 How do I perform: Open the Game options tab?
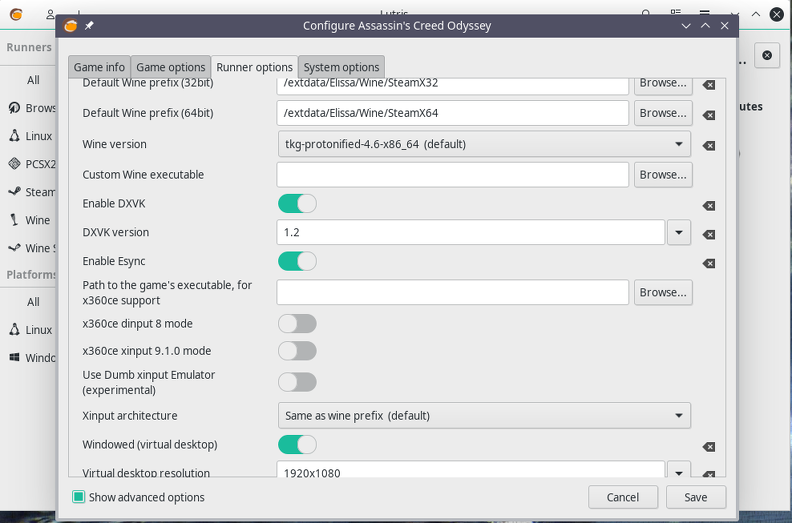pos(171,67)
